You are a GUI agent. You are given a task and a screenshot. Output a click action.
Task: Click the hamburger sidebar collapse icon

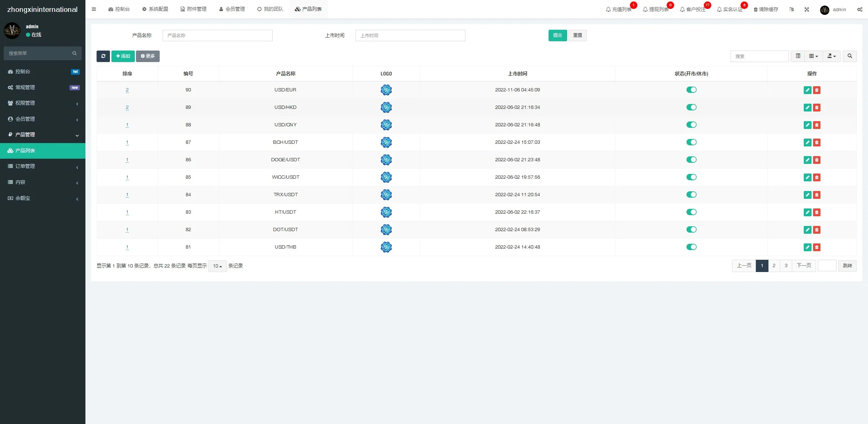tap(94, 9)
